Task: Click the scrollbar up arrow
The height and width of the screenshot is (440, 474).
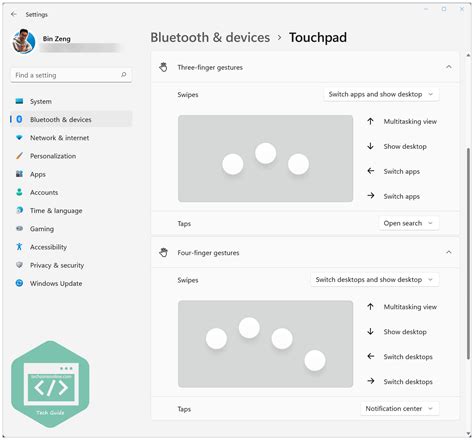Action: click(x=468, y=55)
